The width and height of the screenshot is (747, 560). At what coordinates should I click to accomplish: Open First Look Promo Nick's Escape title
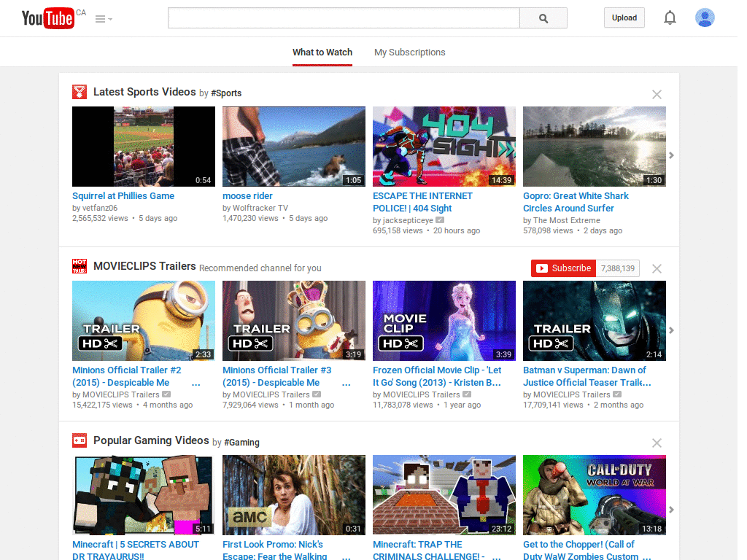point(275,550)
